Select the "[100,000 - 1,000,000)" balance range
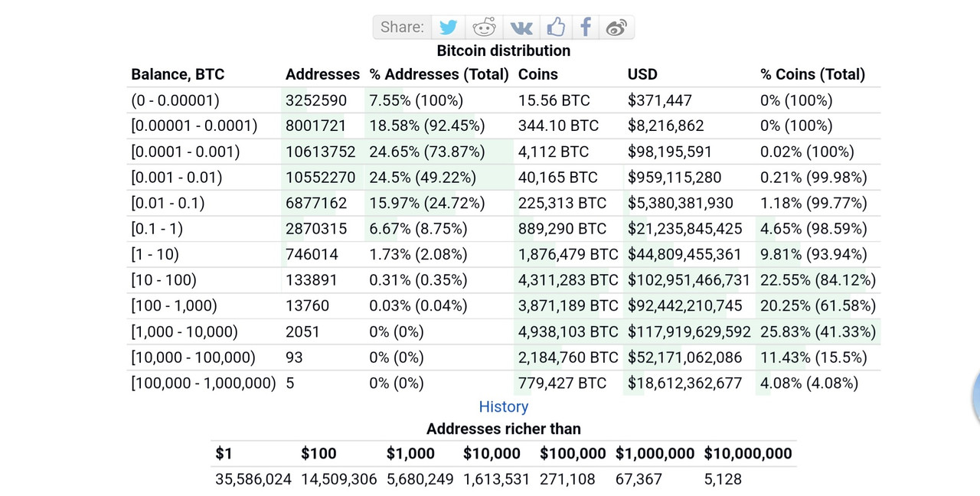Image resolution: width=980 pixels, height=496 pixels. [x=204, y=383]
